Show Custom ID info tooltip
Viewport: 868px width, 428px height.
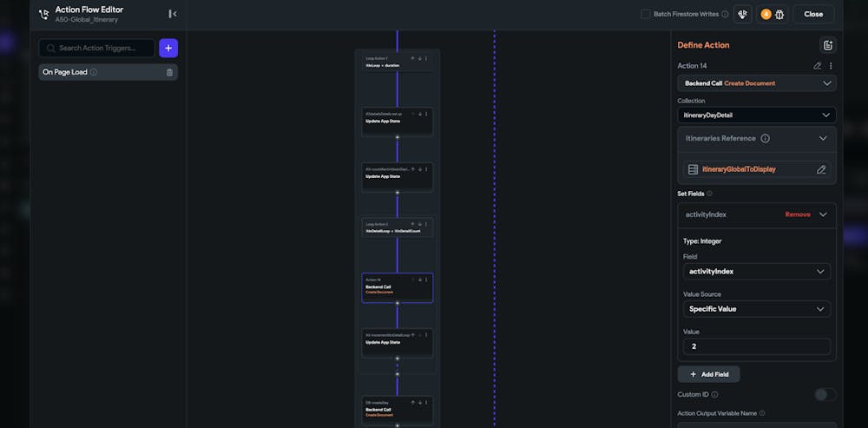point(714,395)
